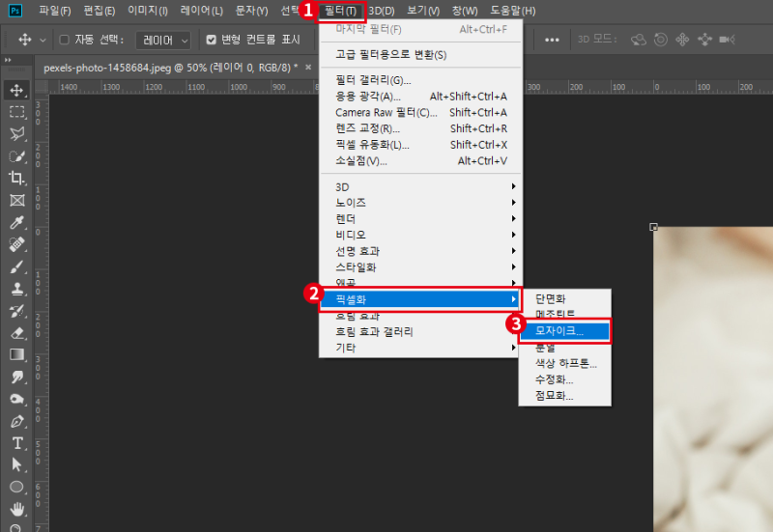Click the Photoshop Ps logo icon
773x532 pixels.
tap(15, 11)
